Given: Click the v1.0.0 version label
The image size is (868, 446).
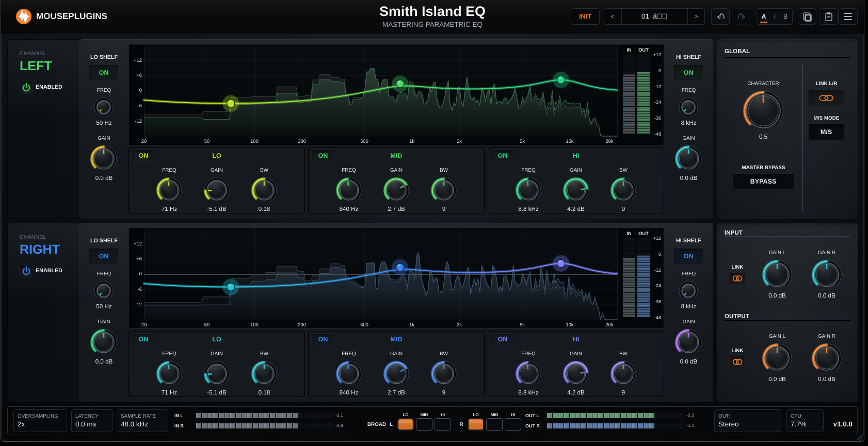Looking at the screenshot, I should pyautogui.click(x=843, y=424).
